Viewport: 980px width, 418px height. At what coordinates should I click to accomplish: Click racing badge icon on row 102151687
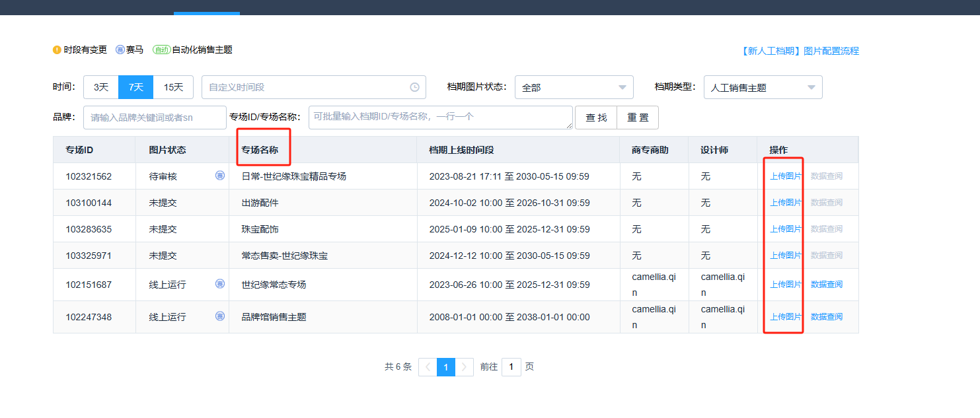(220, 284)
